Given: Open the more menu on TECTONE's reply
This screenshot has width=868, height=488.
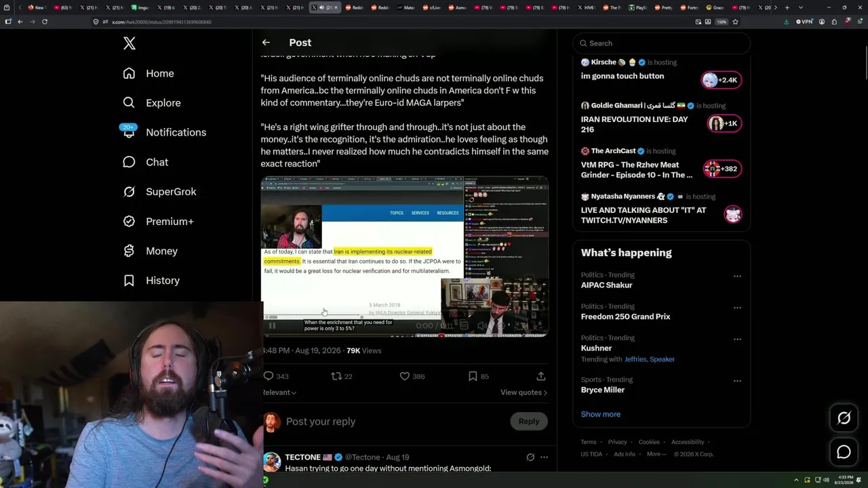Looking at the screenshot, I should pos(544,457).
